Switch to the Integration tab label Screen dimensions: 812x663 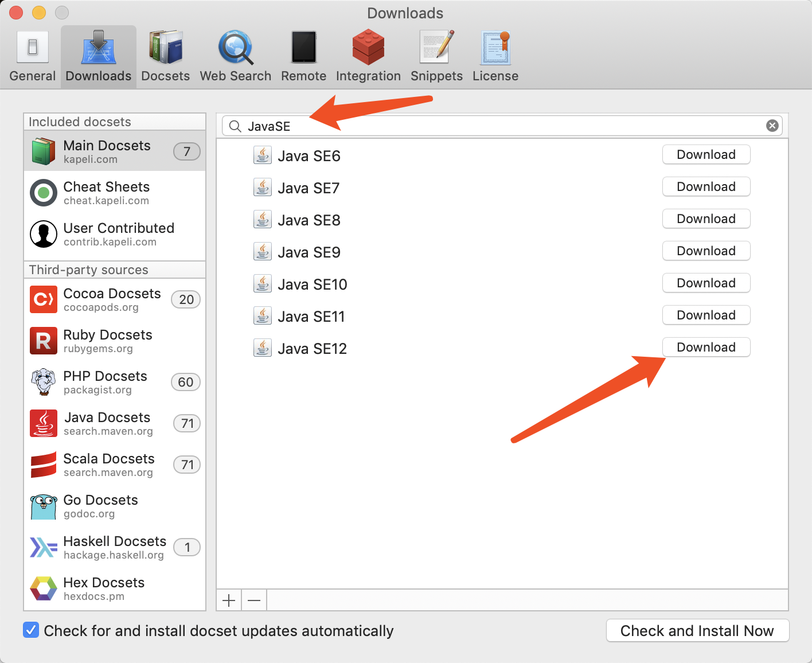[x=368, y=76]
